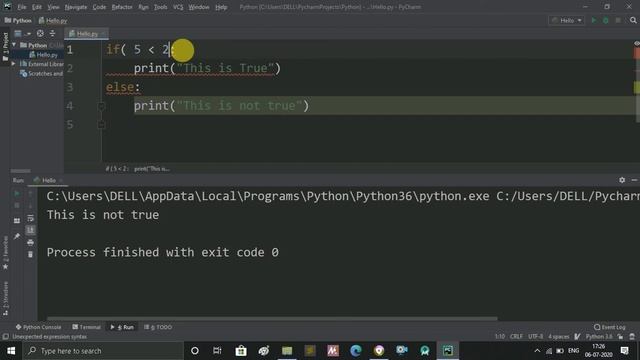Open the Refactor menu
The width and height of the screenshot is (640, 360).
[x=122, y=7]
